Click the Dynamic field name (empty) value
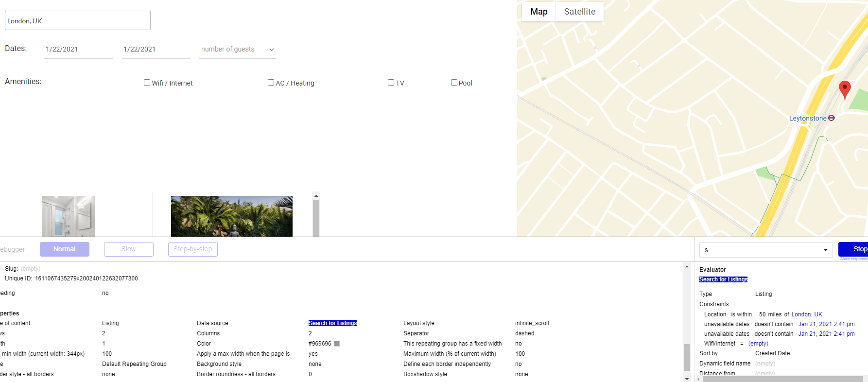This screenshot has width=868, height=382. pos(765,364)
